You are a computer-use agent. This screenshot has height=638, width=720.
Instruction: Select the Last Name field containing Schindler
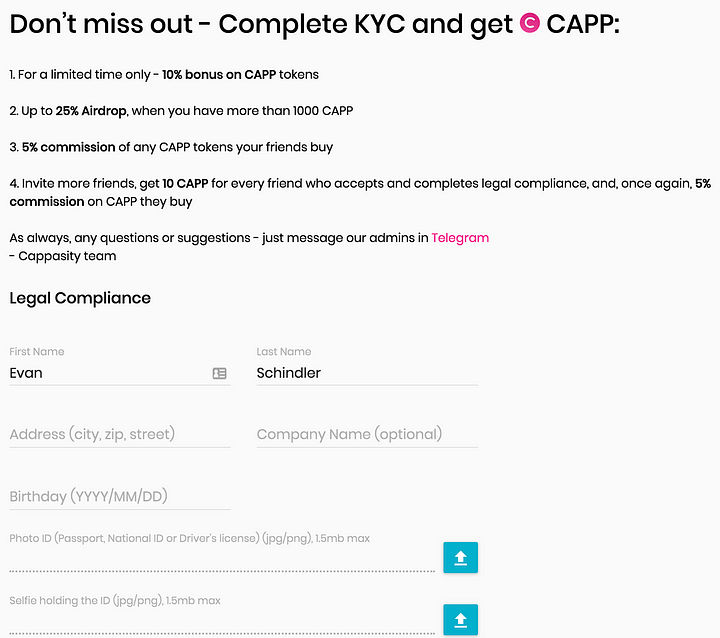coord(367,373)
